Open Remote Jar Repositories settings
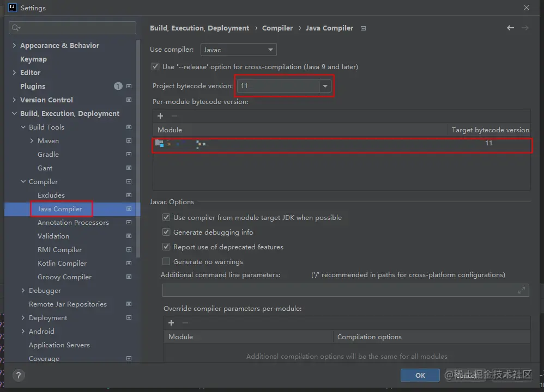The width and height of the screenshot is (544, 392). point(68,304)
